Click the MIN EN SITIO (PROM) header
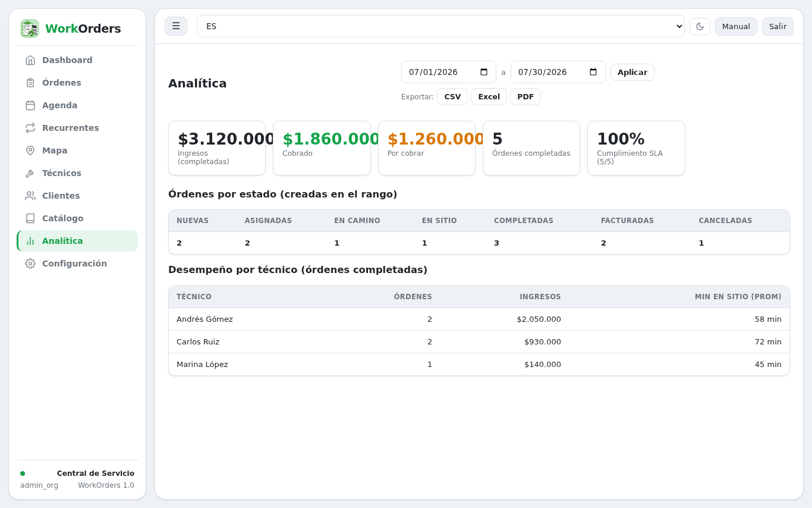812x508 pixels. [x=738, y=297]
